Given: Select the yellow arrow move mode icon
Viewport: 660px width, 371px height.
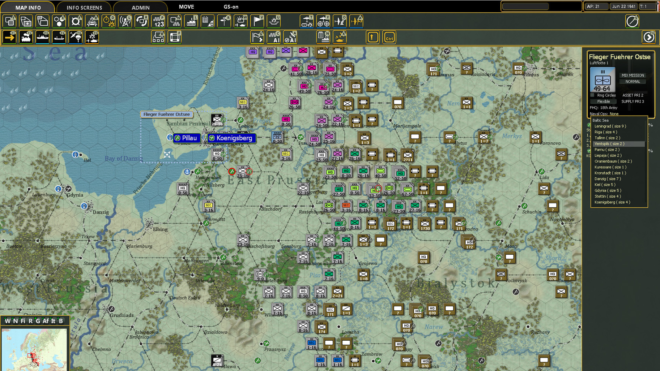Looking at the screenshot, I should pos(10,37).
